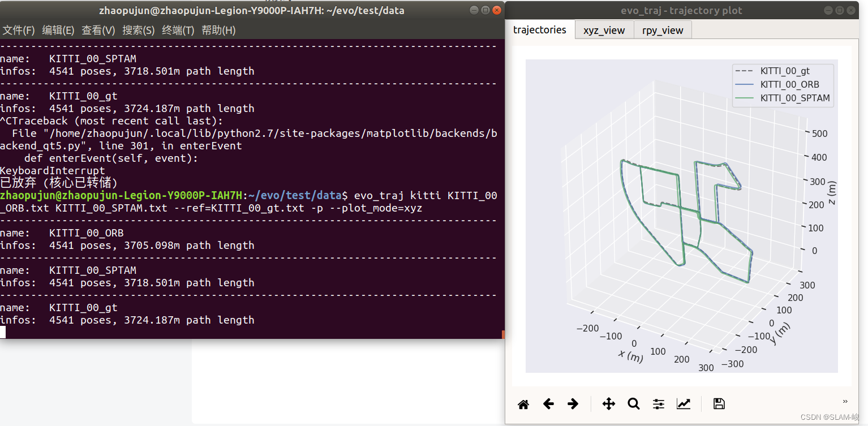
Task: Switch to the xyz_view tab
Action: point(604,29)
